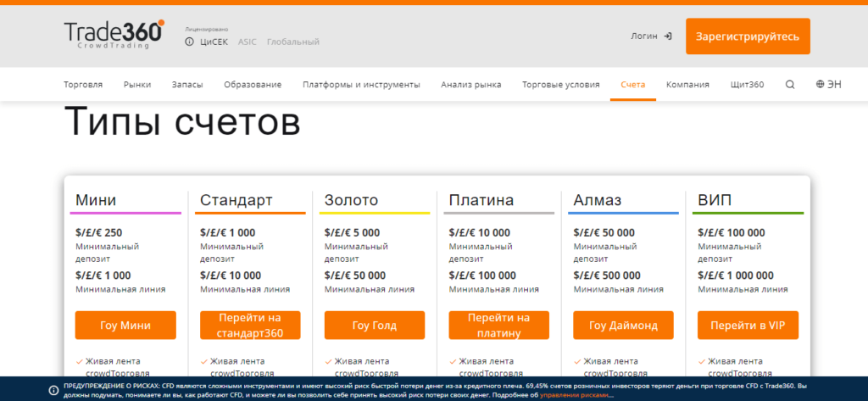Open the search magnifier icon
The width and height of the screenshot is (868, 401).
pyautogui.click(x=790, y=85)
